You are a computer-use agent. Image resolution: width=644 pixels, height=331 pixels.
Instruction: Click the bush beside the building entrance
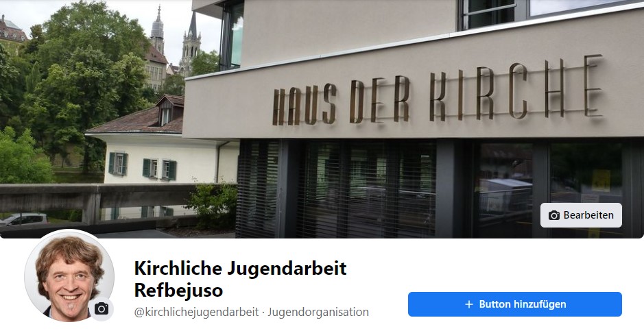[211, 205]
